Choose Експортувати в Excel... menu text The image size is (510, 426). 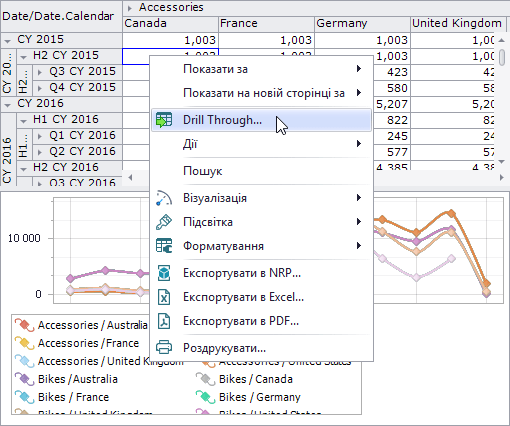[243, 297]
